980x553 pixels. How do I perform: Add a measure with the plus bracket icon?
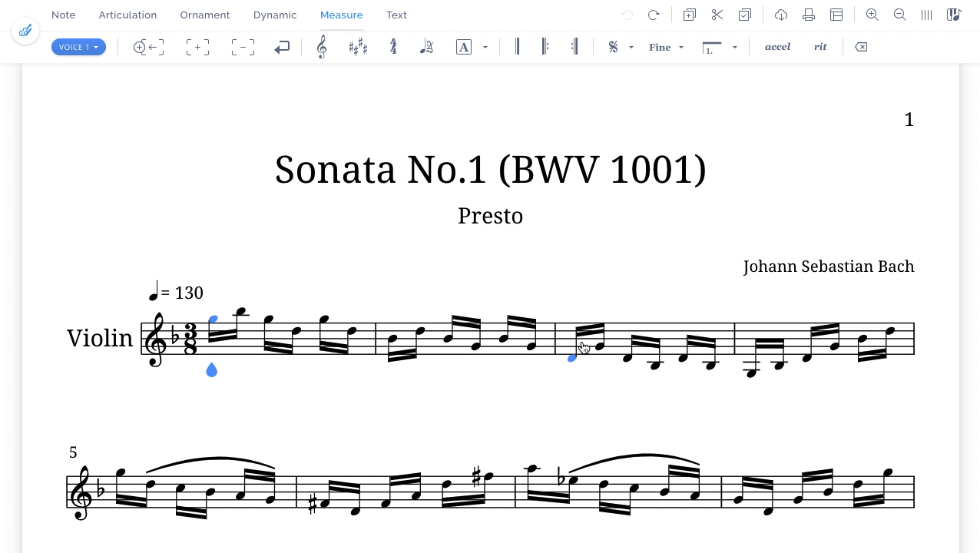tap(197, 48)
